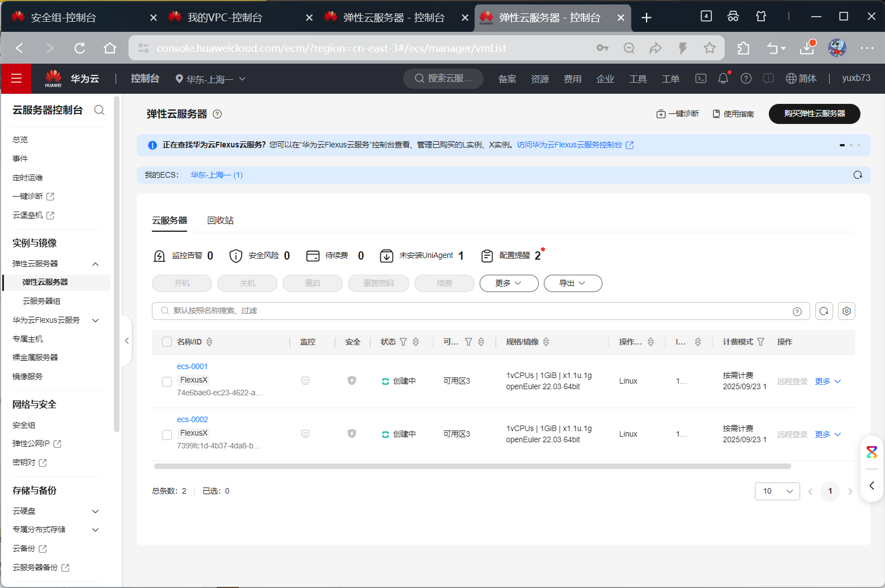Open 安全组 in sidebar

pos(24,425)
